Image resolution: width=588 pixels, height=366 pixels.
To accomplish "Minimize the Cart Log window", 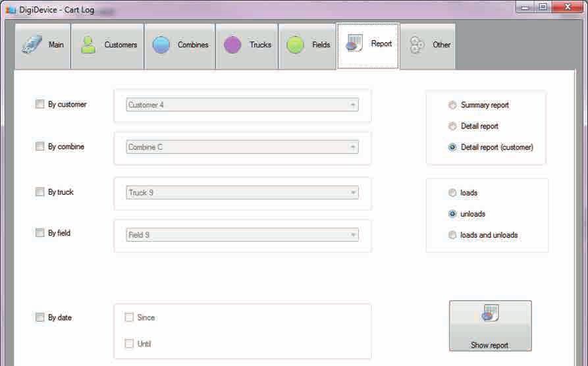I will point(525,7).
